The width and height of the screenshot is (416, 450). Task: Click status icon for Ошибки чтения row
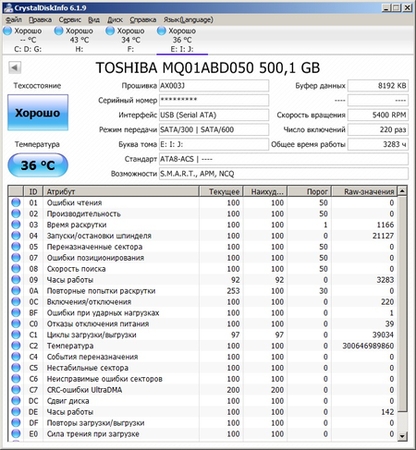[16, 203]
